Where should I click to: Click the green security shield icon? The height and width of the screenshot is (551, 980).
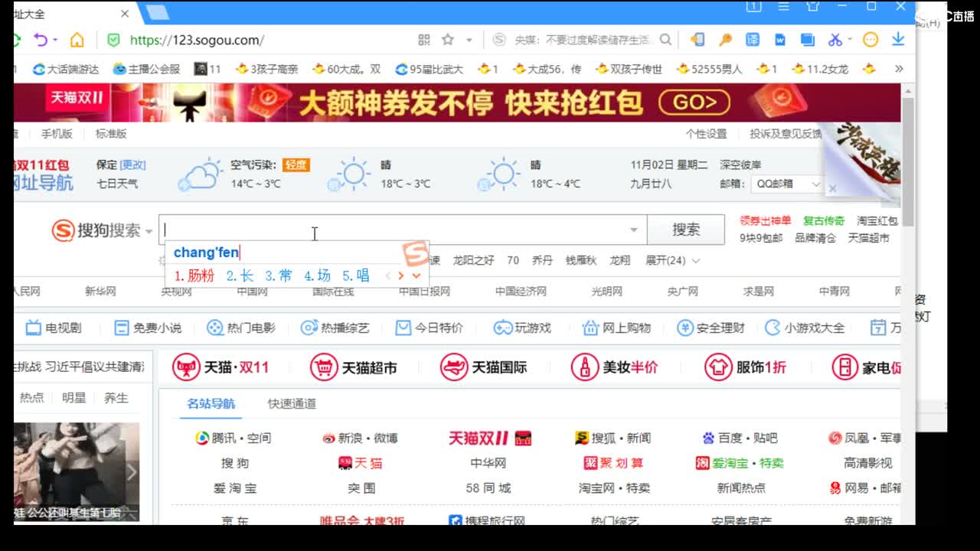pos(113,40)
